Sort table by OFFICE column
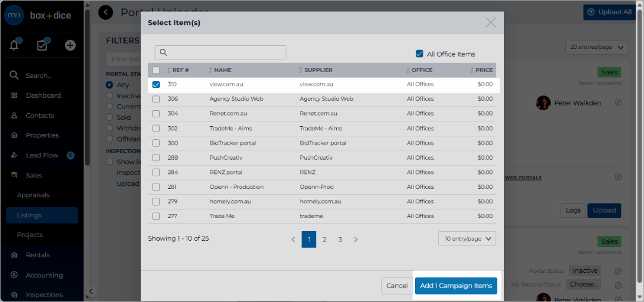 [419, 70]
